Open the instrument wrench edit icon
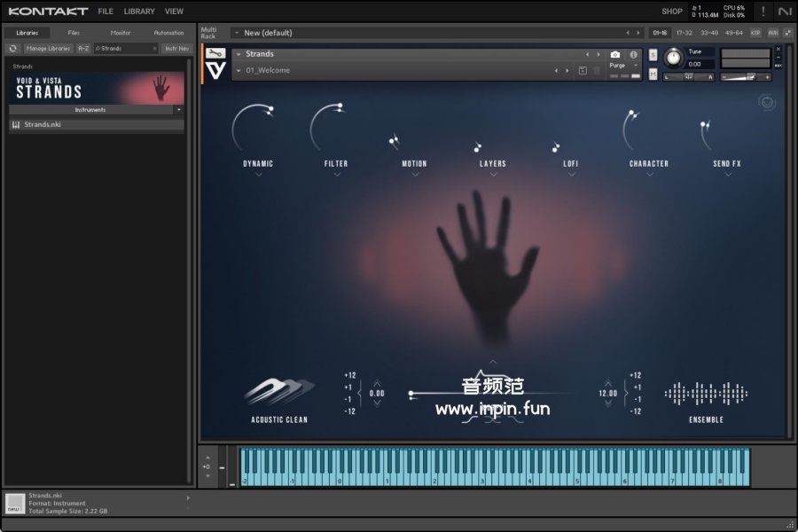This screenshot has height=532, width=798. (x=215, y=53)
